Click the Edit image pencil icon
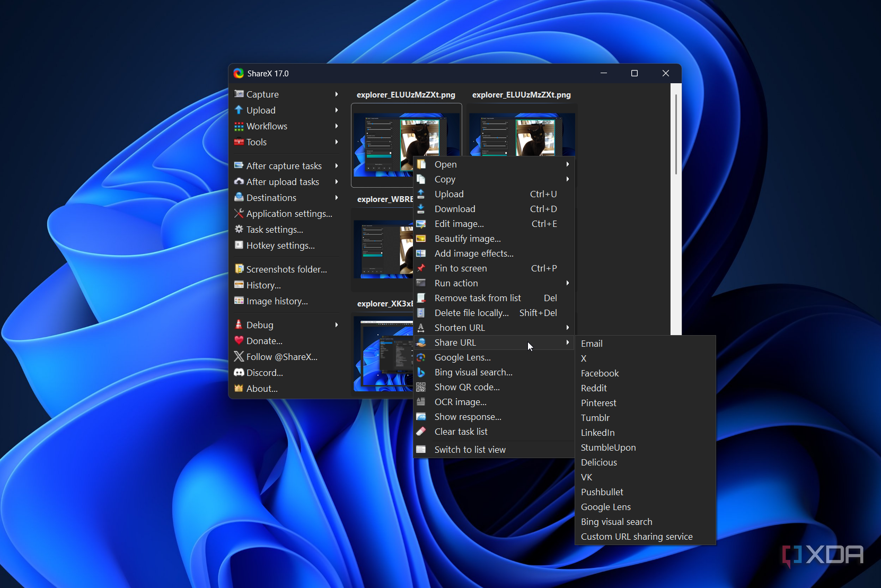881x588 pixels. click(x=422, y=224)
